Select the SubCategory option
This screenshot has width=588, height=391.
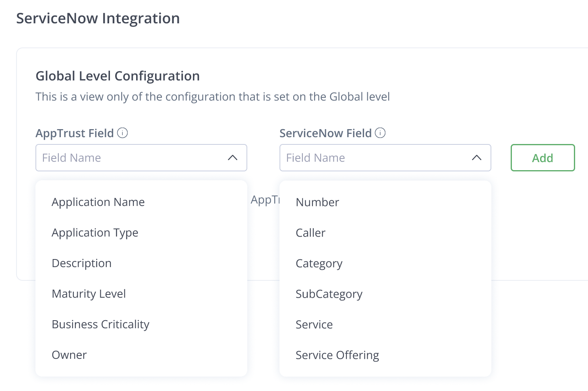[x=329, y=294]
